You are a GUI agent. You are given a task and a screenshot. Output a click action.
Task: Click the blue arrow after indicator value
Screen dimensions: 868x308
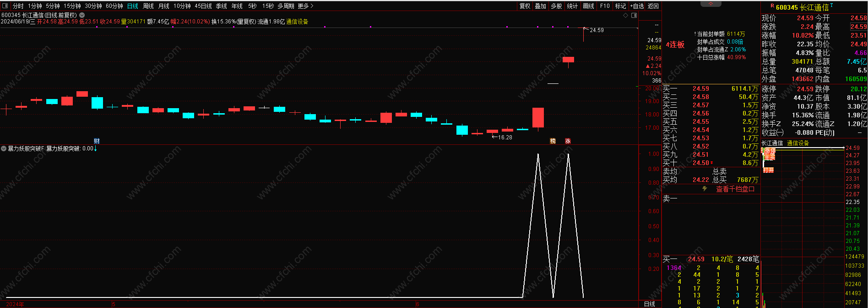[x=95, y=148]
